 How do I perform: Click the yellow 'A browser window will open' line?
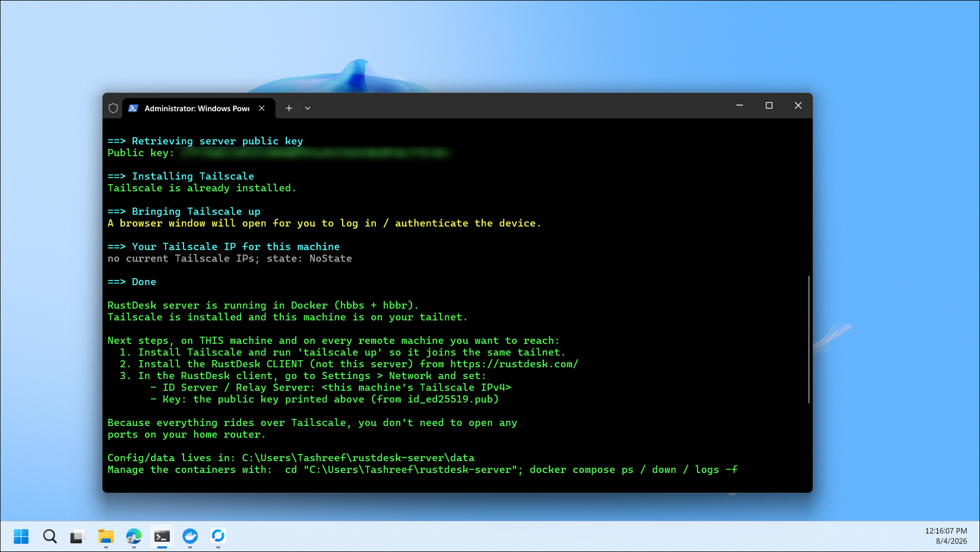pos(324,223)
